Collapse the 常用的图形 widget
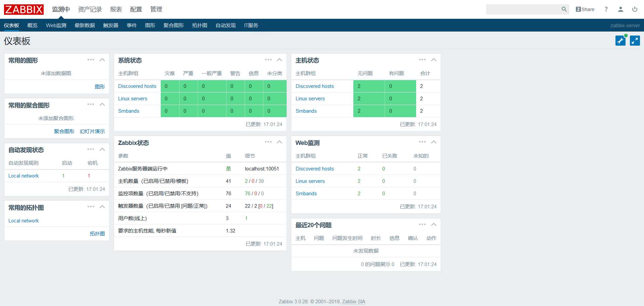The height and width of the screenshot is (306, 644). pos(102,60)
